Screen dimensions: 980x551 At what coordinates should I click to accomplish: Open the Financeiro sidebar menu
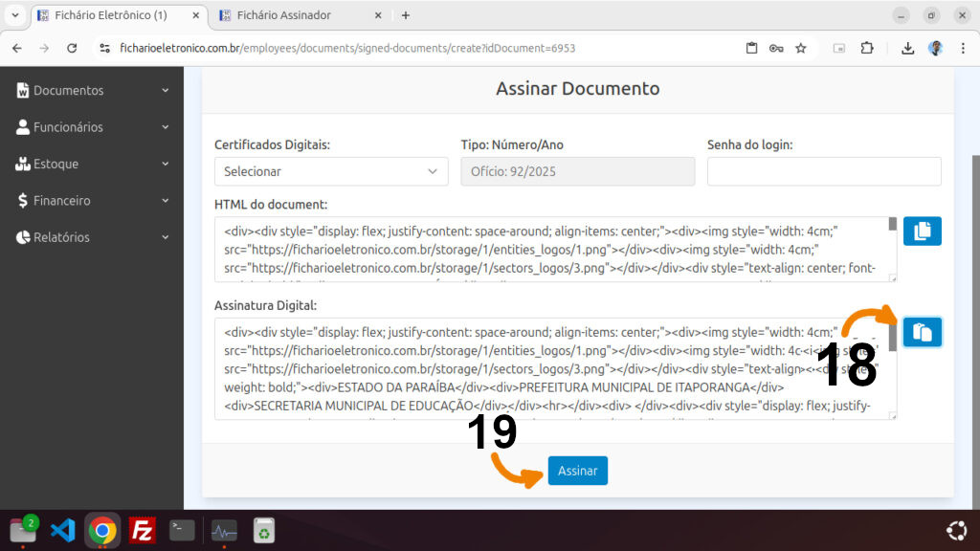pyautogui.click(x=92, y=201)
